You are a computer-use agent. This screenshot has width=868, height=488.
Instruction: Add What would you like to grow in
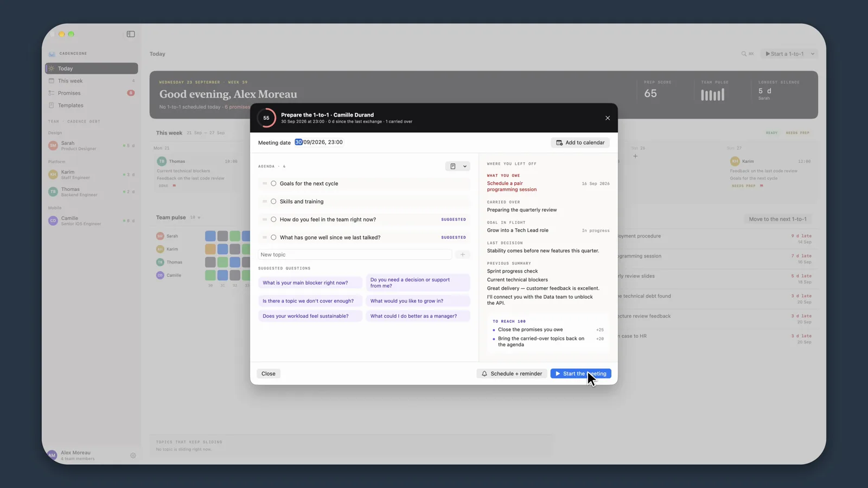tap(418, 301)
